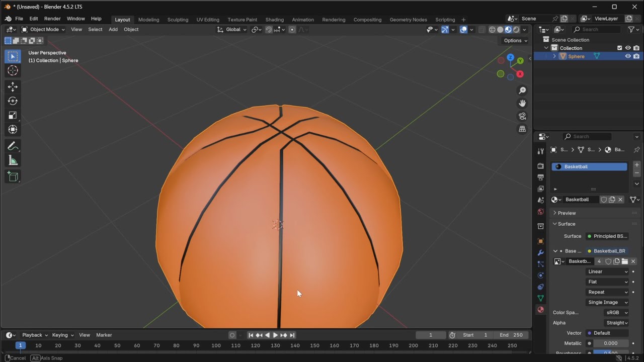Switch perspective/orthographic with grid icon
The height and width of the screenshot is (362, 644).
pyautogui.click(x=522, y=129)
